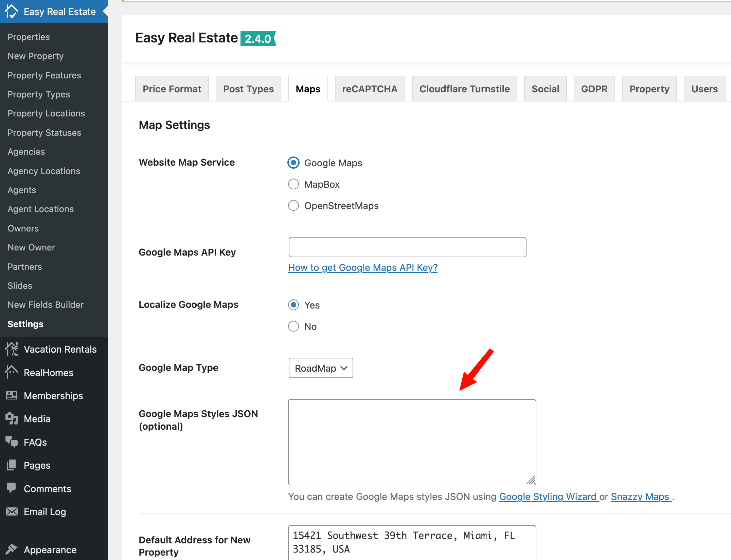
Task: Open the Google Styling Wizard link
Action: 549,497
